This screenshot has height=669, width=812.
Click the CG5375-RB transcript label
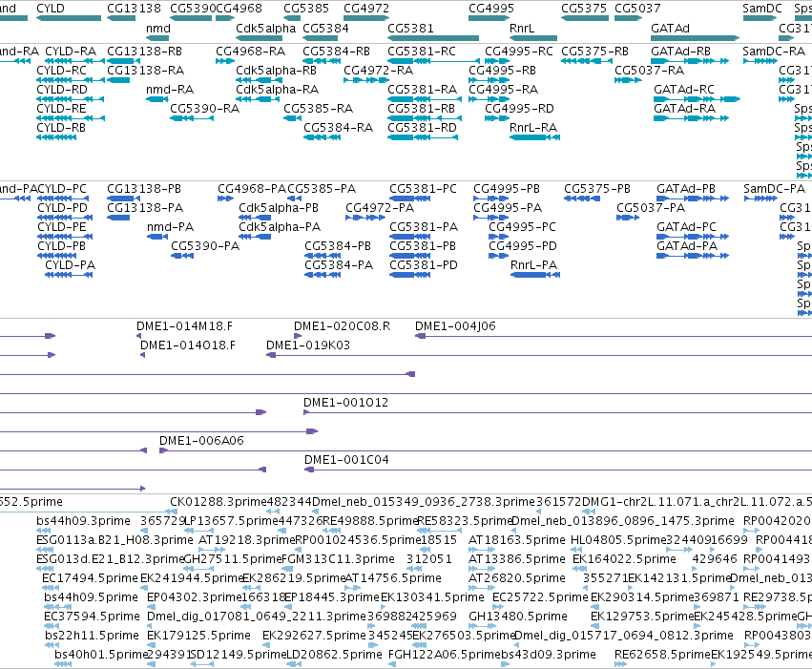(x=595, y=52)
